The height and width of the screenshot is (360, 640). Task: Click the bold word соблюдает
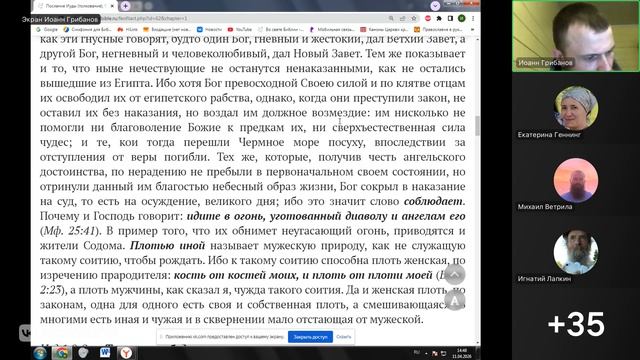pyautogui.click(x=433, y=202)
